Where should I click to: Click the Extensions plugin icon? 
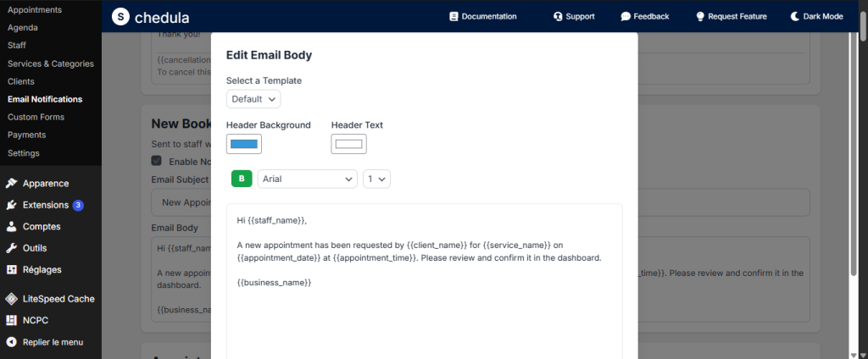pos(11,205)
